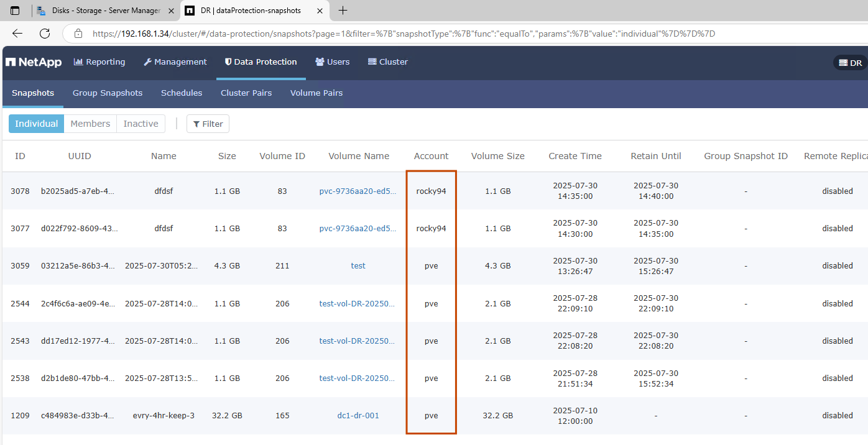The image size is (868, 445).
Task: Open volume link in snapshot 2544 row
Action: pos(358,303)
